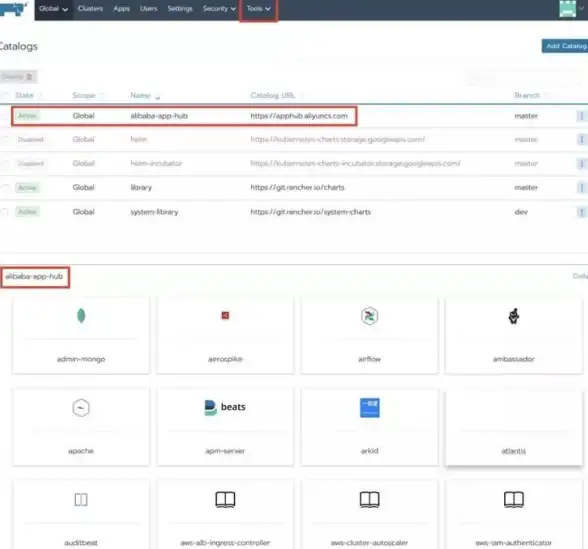Image resolution: width=588 pixels, height=549 pixels.
Task: Select the alibaba-app-hub name cell
Action: coord(159,116)
